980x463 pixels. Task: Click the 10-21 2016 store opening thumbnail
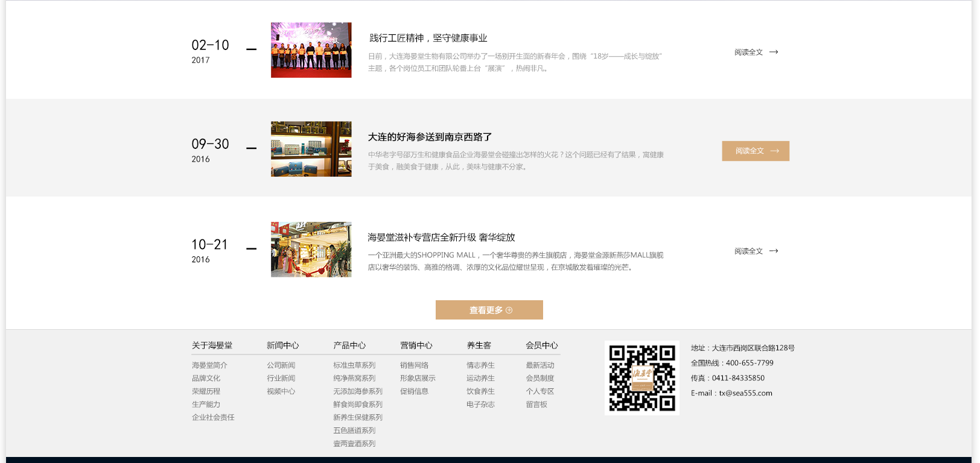pyautogui.click(x=311, y=250)
